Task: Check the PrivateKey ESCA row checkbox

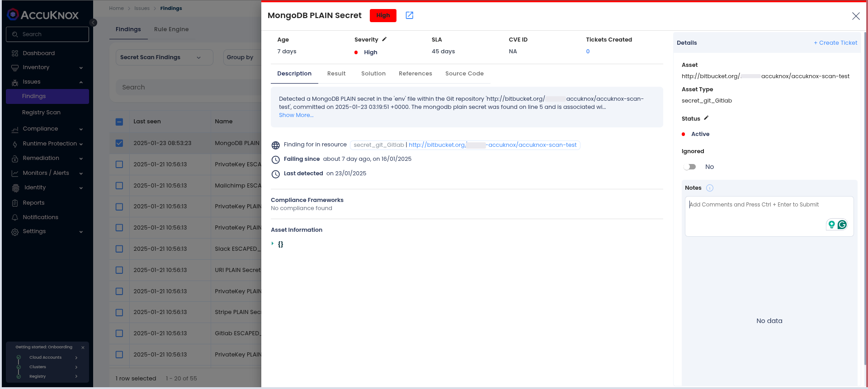Action: click(x=119, y=164)
